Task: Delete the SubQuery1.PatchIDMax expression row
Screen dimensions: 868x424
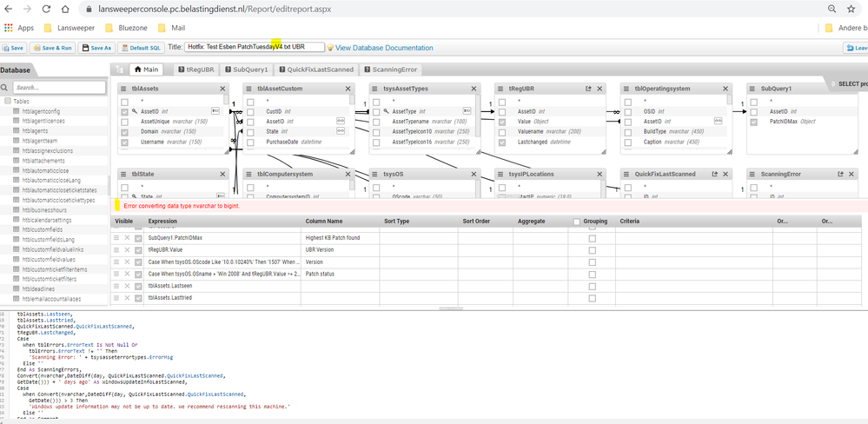Action: pos(127,237)
